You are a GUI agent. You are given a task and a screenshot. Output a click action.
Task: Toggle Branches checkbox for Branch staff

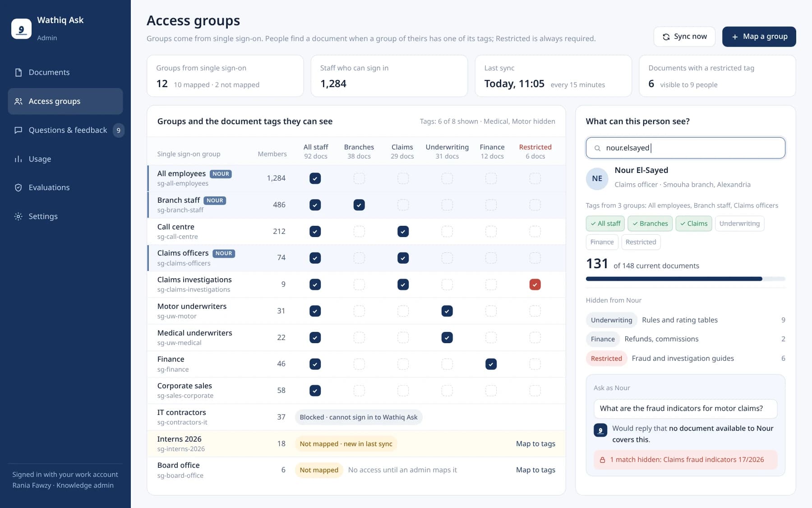[x=359, y=205]
